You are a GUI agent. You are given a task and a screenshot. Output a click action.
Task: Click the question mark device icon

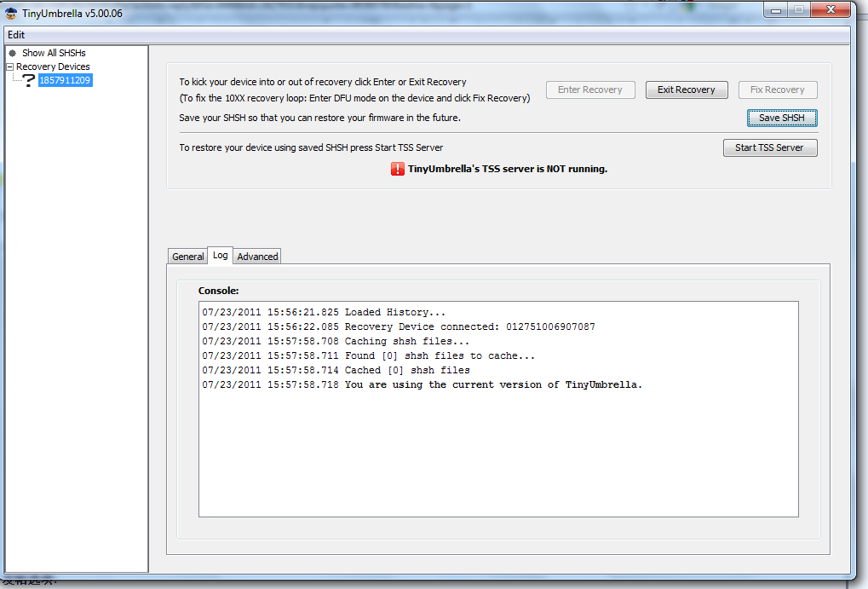[28, 80]
